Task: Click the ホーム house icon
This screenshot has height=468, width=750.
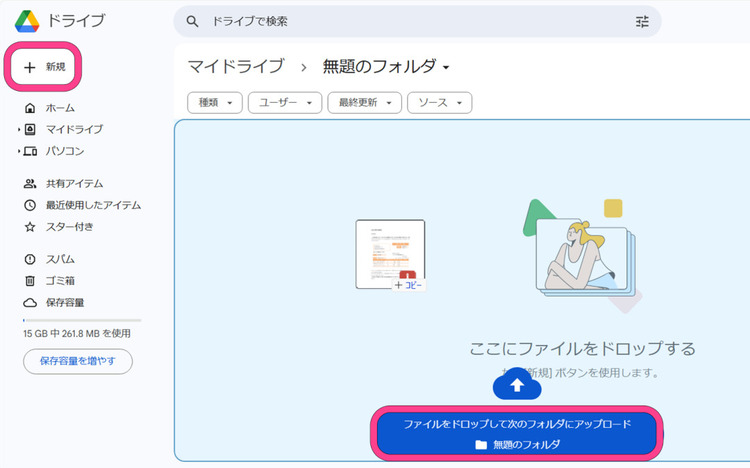Action: (x=30, y=108)
